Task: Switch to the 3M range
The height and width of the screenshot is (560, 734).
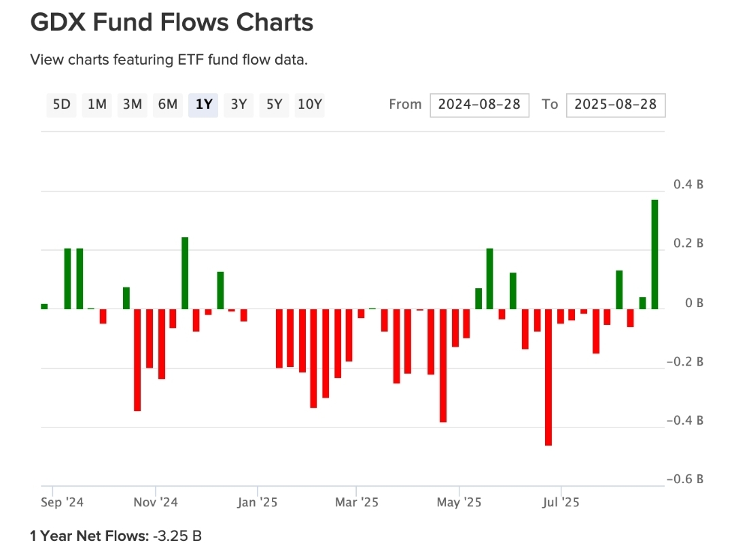Action: coord(133,105)
